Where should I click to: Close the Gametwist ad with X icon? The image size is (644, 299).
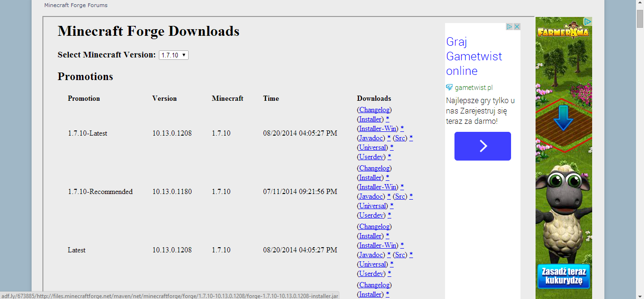[x=517, y=27]
